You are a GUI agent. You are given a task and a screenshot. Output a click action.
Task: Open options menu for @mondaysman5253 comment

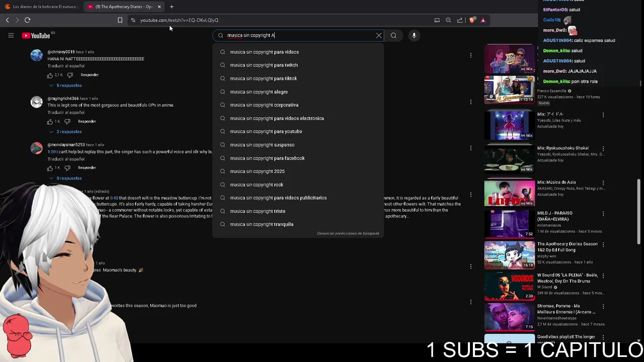470,148
